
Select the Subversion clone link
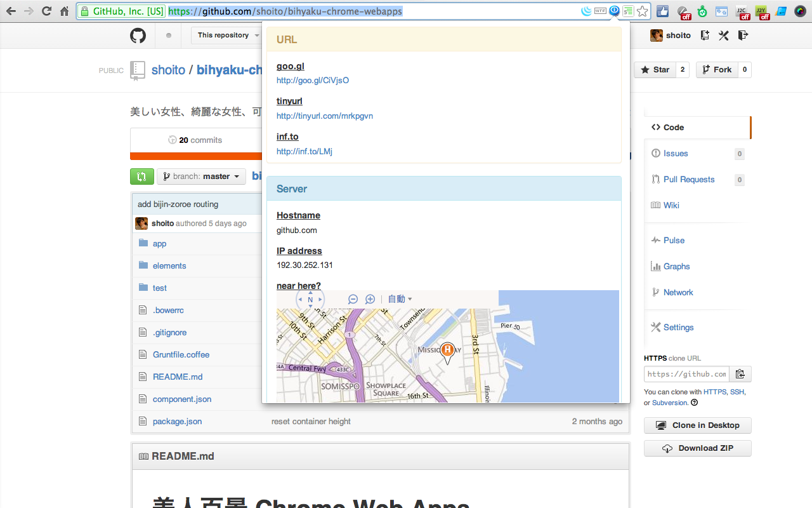point(670,403)
